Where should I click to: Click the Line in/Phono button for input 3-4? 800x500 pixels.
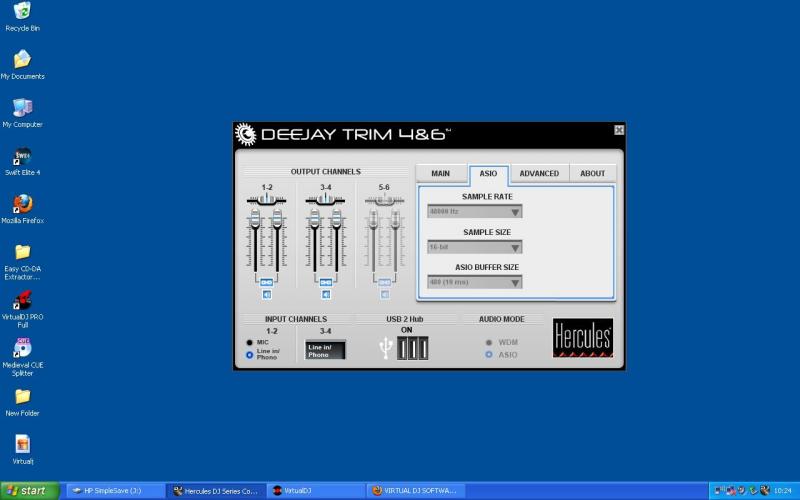coord(325,350)
